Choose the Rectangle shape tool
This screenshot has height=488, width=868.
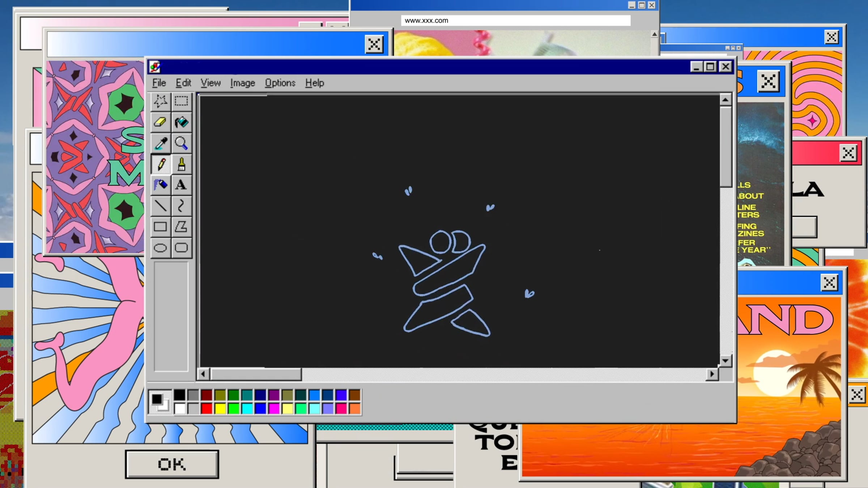(160, 227)
